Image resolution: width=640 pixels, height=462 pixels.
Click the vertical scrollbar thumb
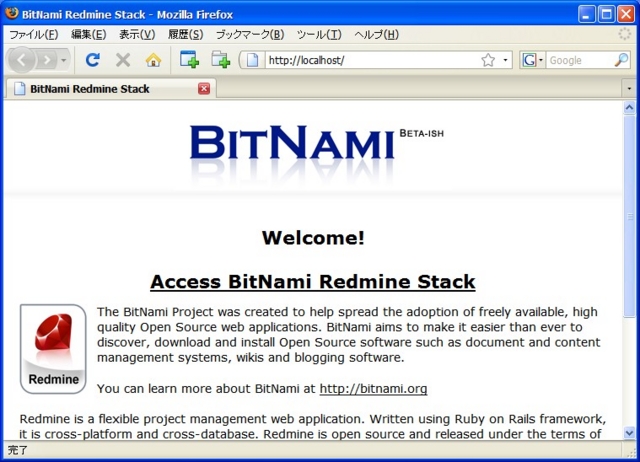[x=629, y=216]
